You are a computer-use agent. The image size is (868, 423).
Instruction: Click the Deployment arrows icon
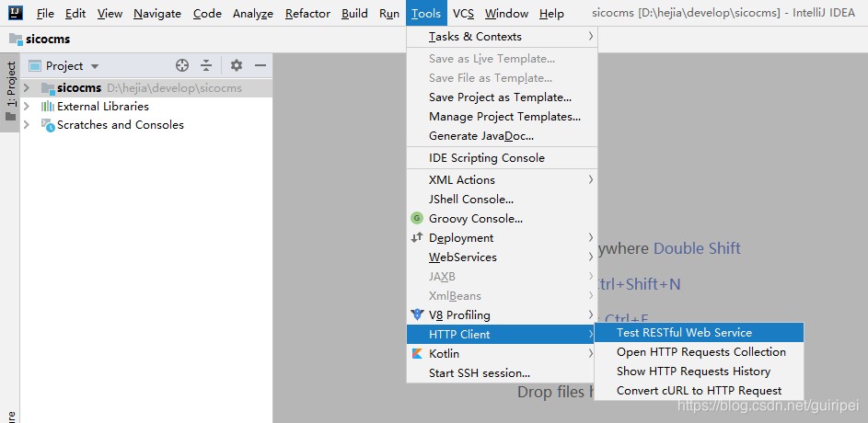(417, 238)
